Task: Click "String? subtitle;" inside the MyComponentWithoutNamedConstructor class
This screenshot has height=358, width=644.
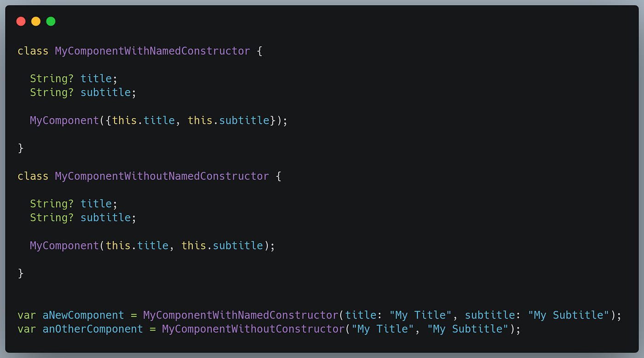Action: point(83,218)
